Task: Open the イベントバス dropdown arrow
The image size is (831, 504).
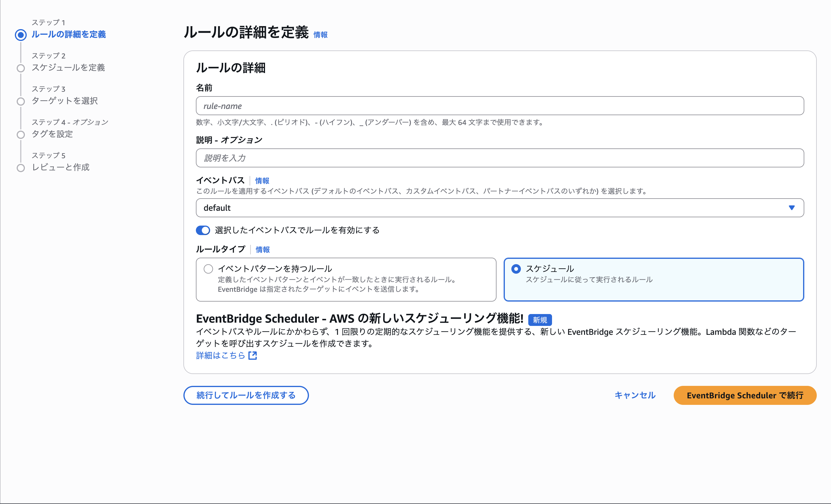Action: pyautogui.click(x=792, y=208)
